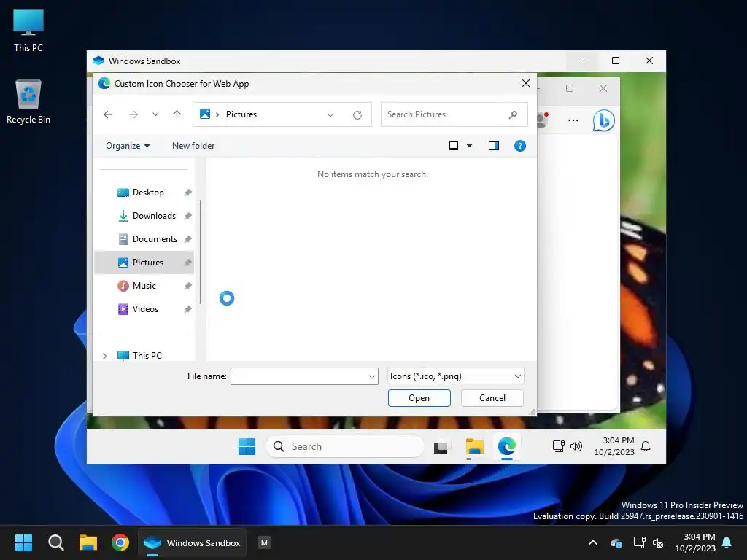The width and height of the screenshot is (747, 560).
Task: Open the Sandbox Start button
Action: coord(247,447)
